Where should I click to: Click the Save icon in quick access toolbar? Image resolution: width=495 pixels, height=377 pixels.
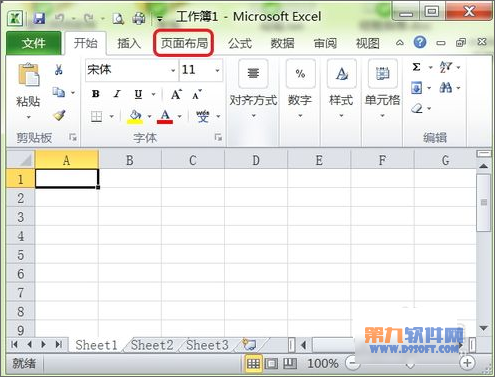[39, 18]
